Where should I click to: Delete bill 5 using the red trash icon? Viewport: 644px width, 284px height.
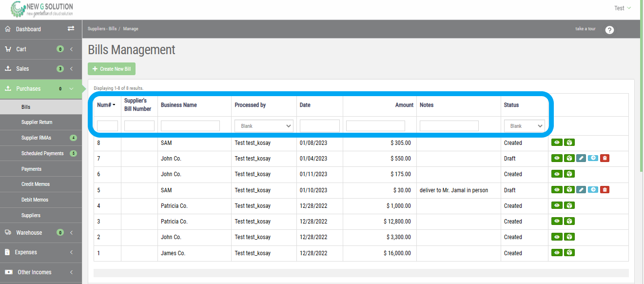tap(604, 190)
